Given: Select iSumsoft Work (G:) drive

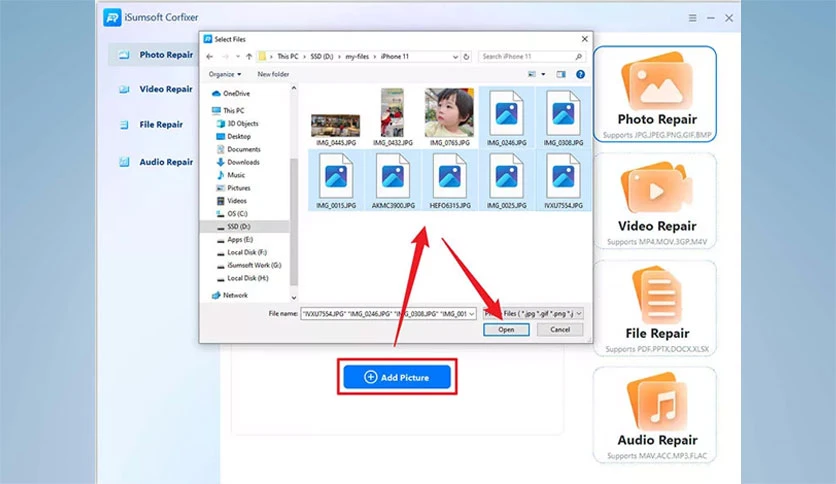Looking at the screenshot, I should (248, 265).
